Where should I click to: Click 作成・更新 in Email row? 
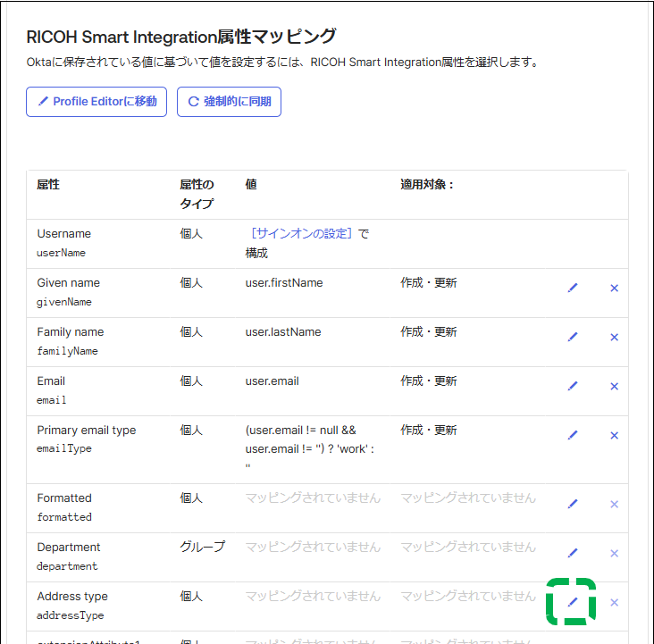tap(429, 381)
